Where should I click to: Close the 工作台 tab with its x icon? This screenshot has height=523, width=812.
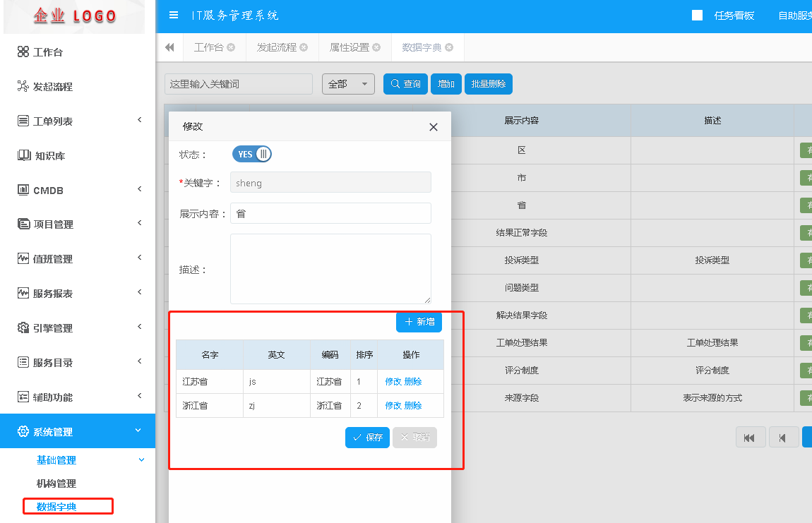coord(231,47)
